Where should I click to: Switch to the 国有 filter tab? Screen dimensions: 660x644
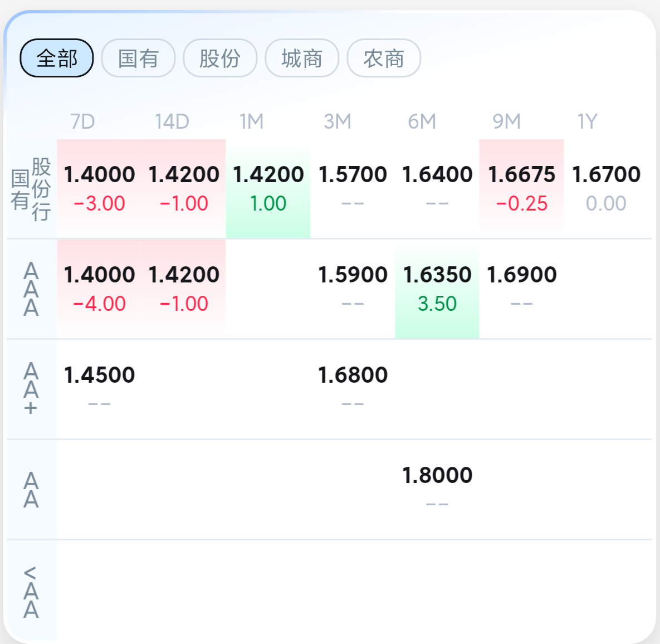pos(138,58)
